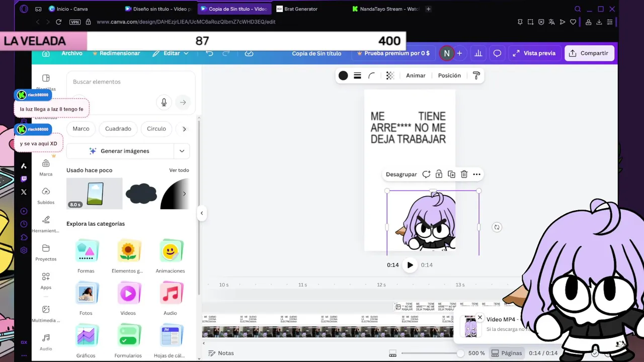This screenshot has height=362, width=644.
Task: Click the copy style paint roller icon
Action: pos(476,75)
